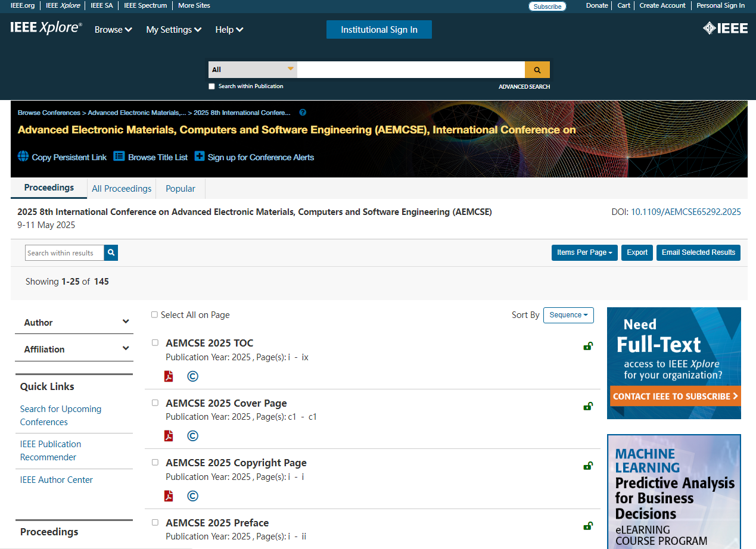The width and height of the screenshot is (756, 549).
Task: Click the Institutional Sign In button
Action: point(379,30)
